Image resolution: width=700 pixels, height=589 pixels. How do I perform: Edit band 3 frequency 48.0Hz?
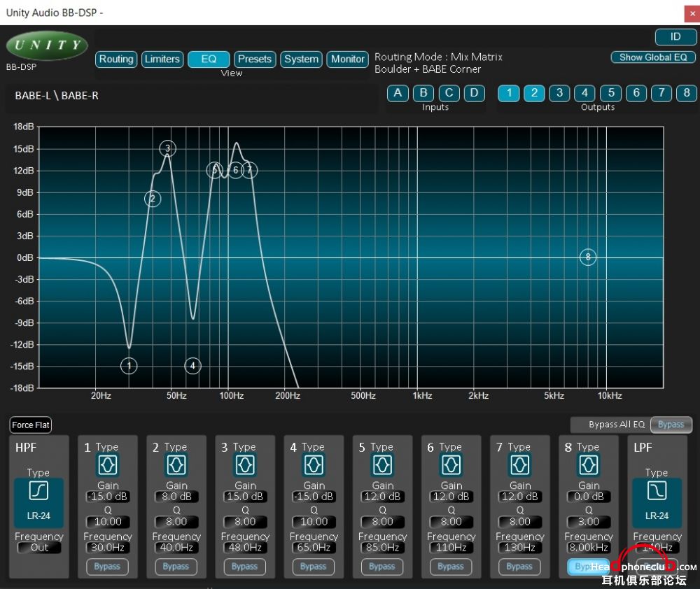[245, 548]
